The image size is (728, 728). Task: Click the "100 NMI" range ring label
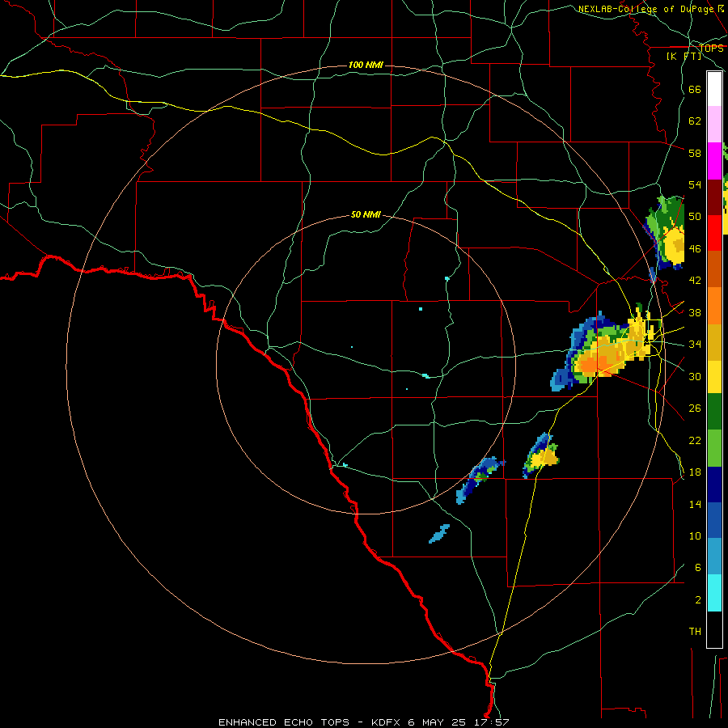pyautogui.click(x=366, y=65)
